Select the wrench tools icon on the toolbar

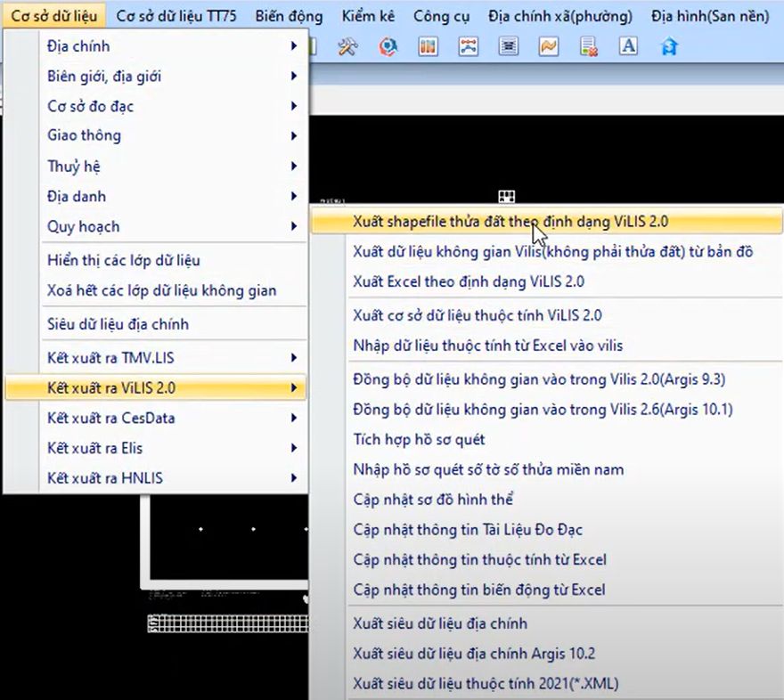click(x=346, y=46)
